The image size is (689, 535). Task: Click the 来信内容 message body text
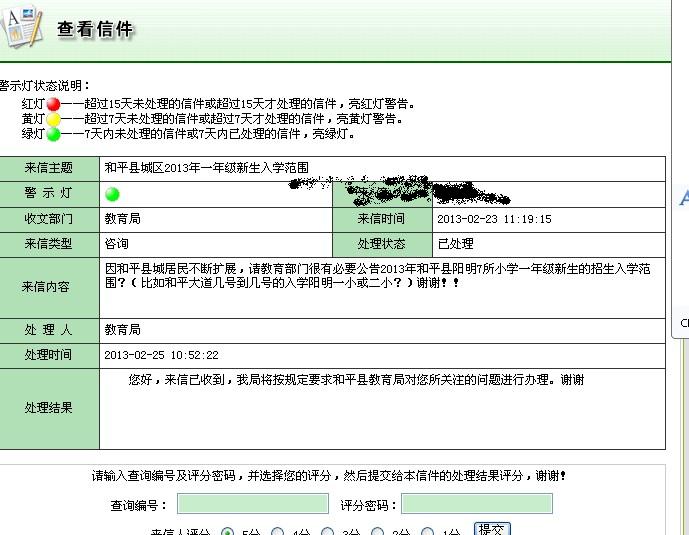point(380,276)
